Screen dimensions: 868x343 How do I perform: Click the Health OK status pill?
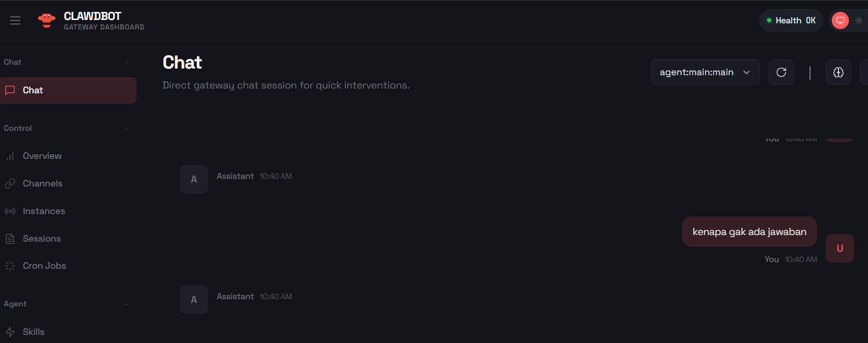coord(791,20)
